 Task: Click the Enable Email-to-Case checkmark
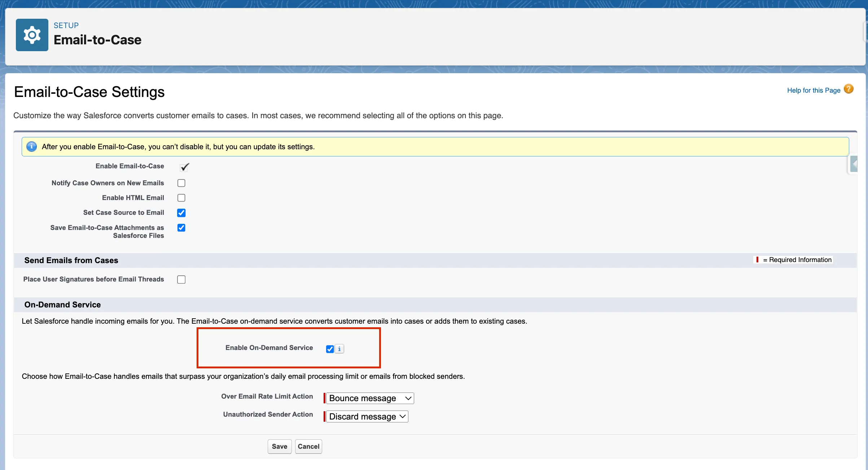[x=184, y=167]
